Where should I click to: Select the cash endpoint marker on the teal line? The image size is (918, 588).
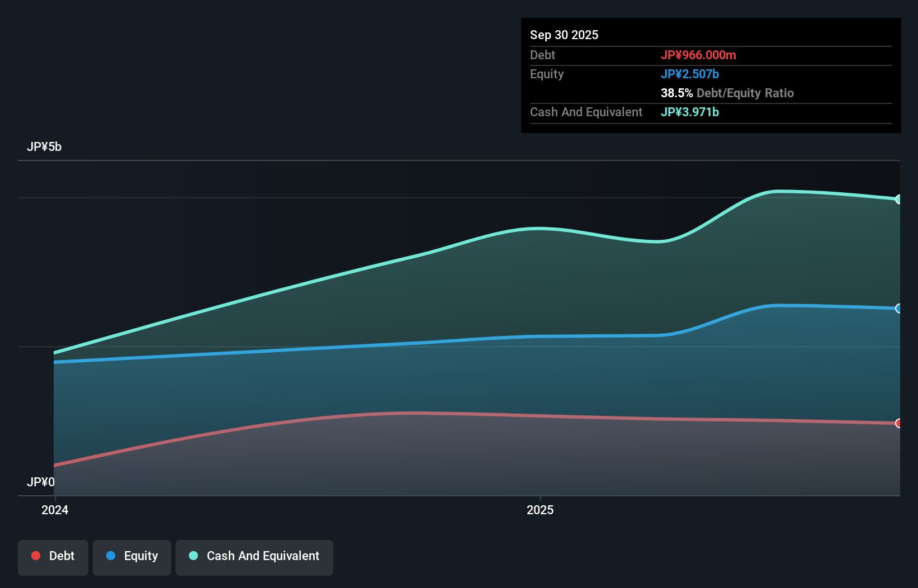899,199
